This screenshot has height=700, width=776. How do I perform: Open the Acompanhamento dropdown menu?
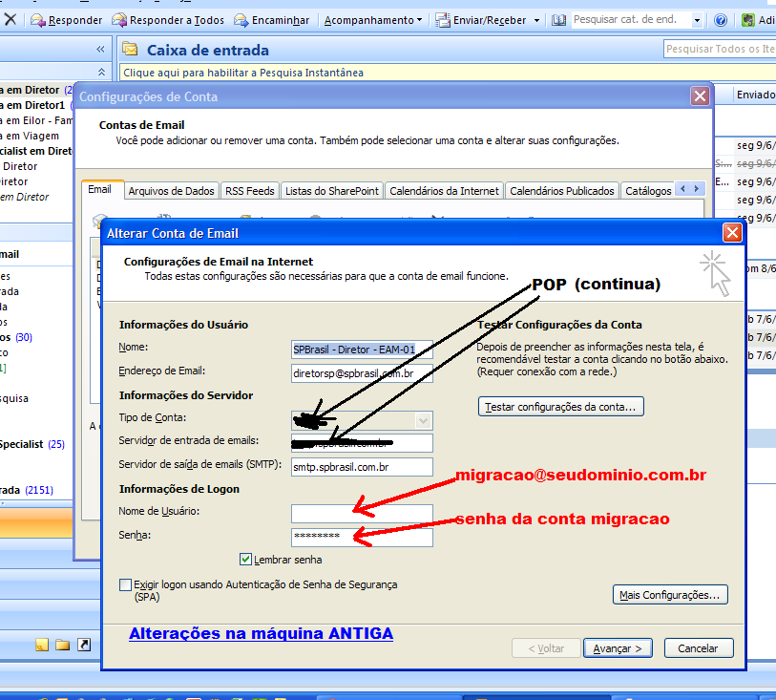(373, 20)
